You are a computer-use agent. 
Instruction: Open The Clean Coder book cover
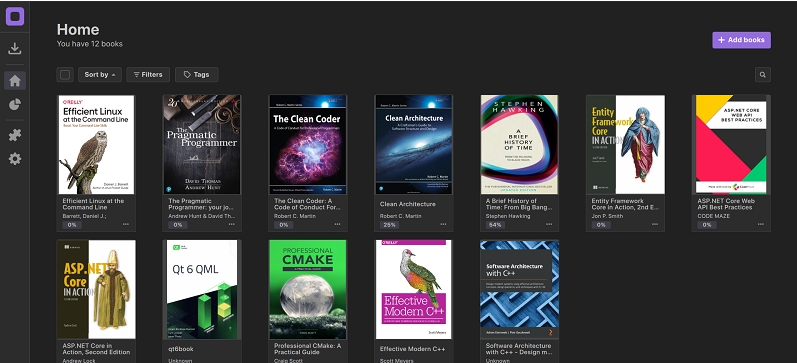click(308, 145)
